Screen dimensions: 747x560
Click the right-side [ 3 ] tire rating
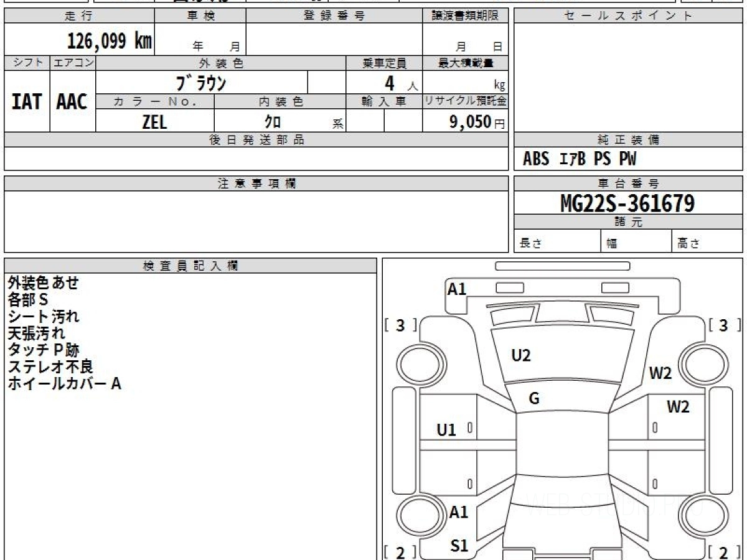[x=724, y=325]
